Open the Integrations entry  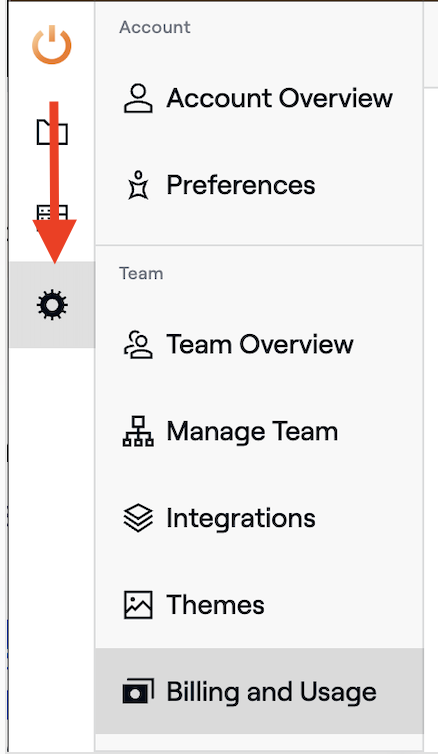(259, 518)
